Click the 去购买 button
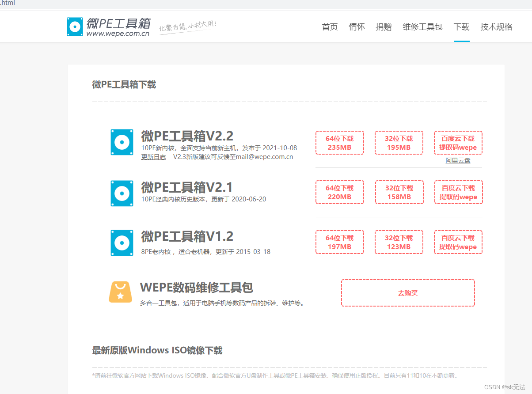532x394 pixels. (x=408, y=293)
